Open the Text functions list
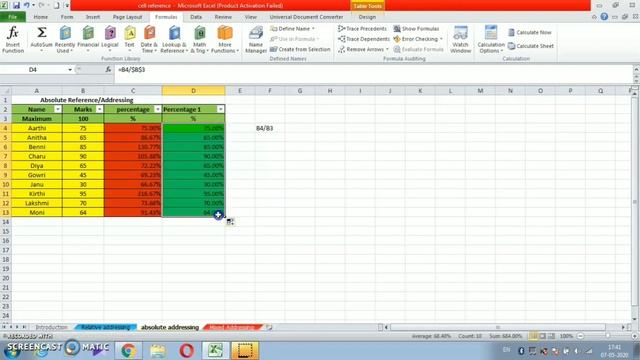640x360 pixels. [130, 40]
